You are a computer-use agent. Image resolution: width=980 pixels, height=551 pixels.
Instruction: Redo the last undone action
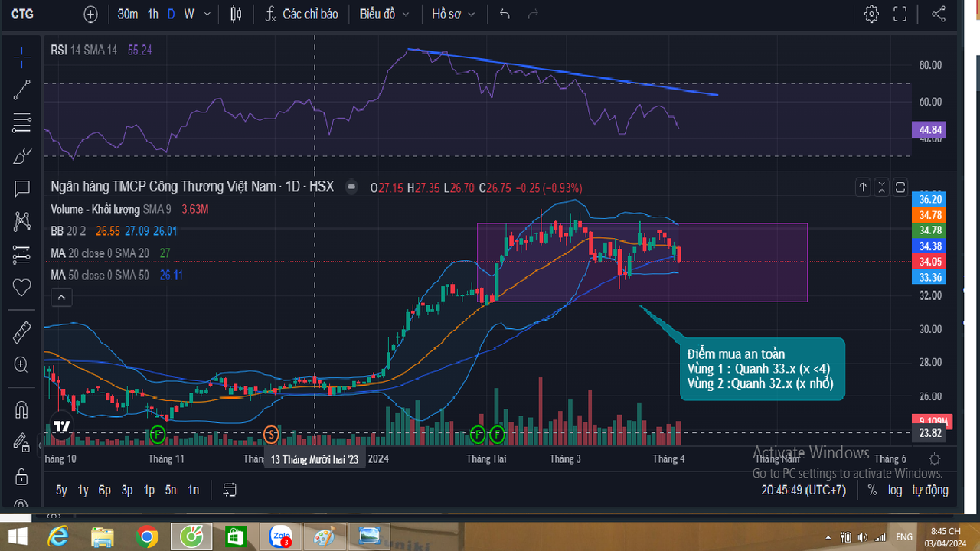(x=533, y=14)
